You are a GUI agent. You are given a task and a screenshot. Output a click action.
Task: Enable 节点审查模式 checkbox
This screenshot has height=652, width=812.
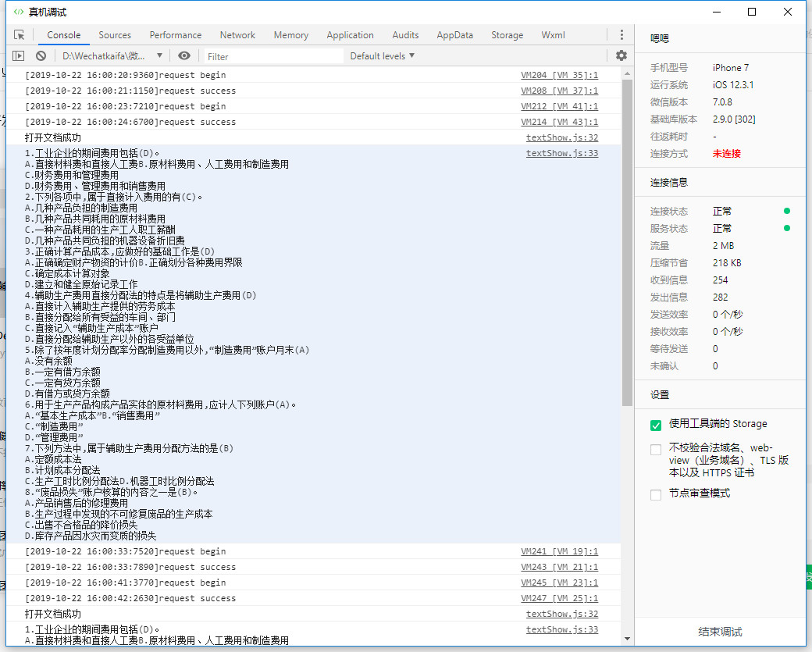[656, 494]
